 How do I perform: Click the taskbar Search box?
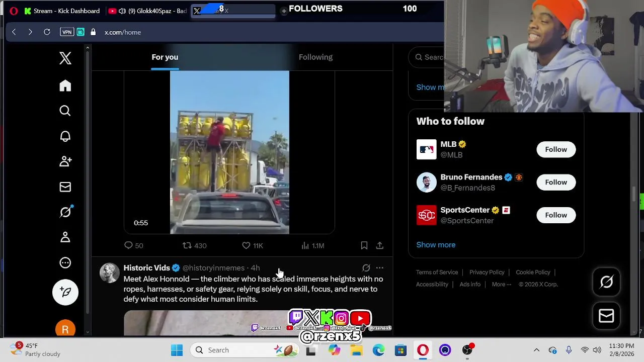pos(245,350)
